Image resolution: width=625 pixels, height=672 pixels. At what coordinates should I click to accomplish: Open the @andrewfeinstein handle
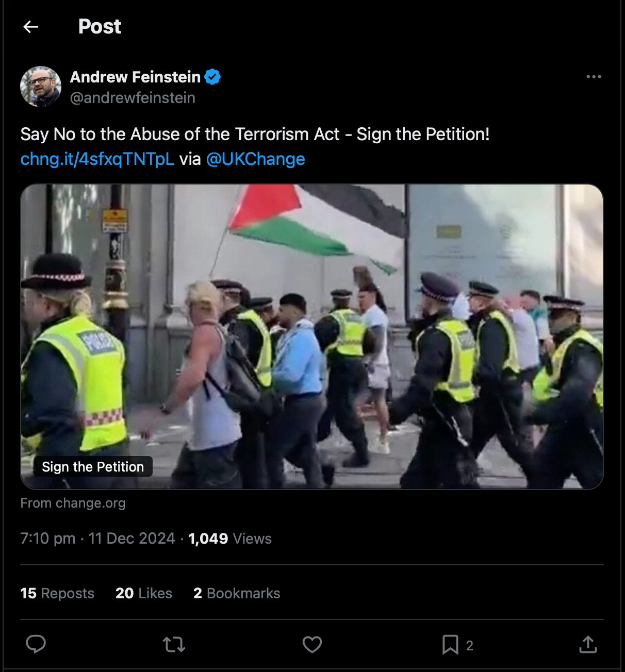[133, 98]
